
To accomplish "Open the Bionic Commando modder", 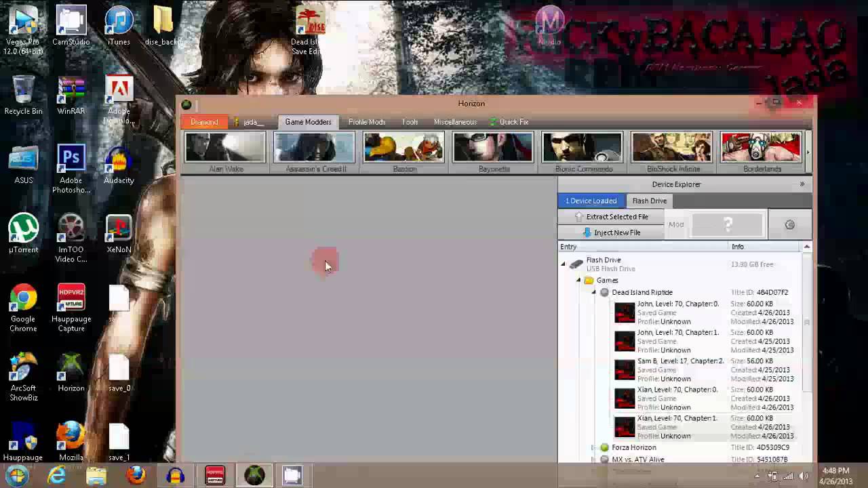I will (583, 152).
